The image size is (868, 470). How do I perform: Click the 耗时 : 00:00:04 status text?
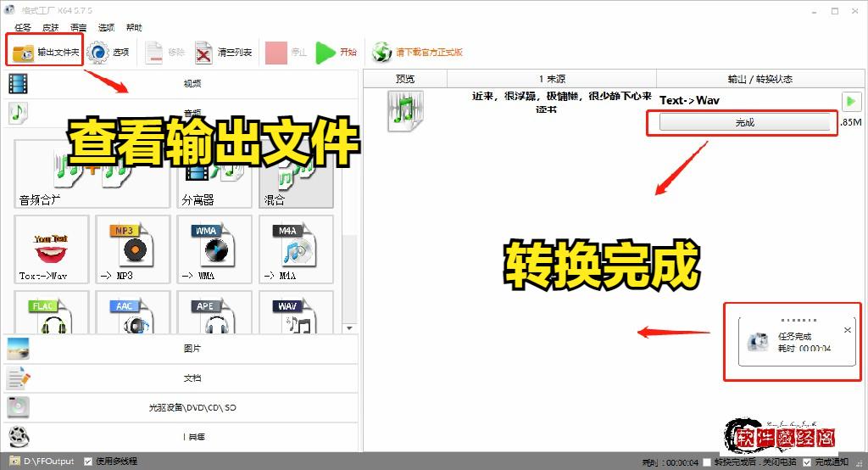(670, 462)
